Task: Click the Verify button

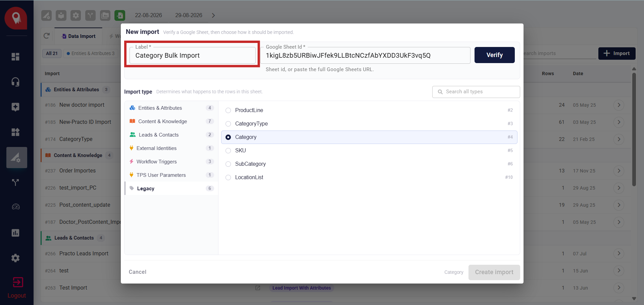Action: click(494, 55)
